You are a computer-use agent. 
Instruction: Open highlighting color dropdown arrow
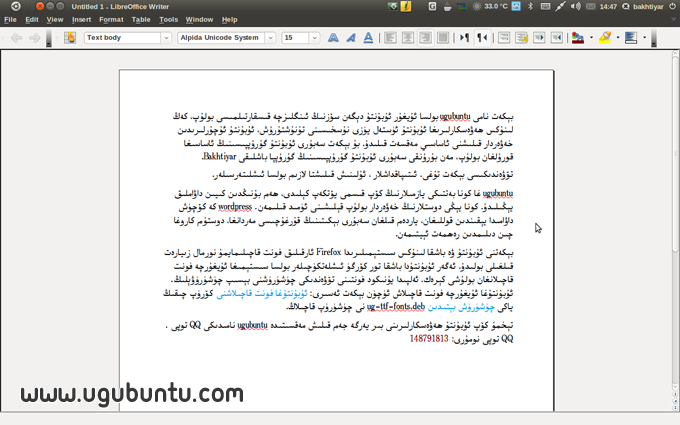tap(618, 38)
